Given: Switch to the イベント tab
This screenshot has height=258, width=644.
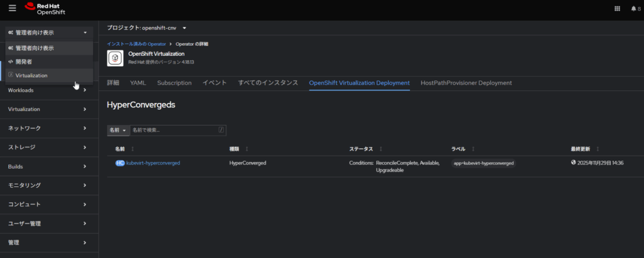Looking at the screenshot, I should point(215,83).
